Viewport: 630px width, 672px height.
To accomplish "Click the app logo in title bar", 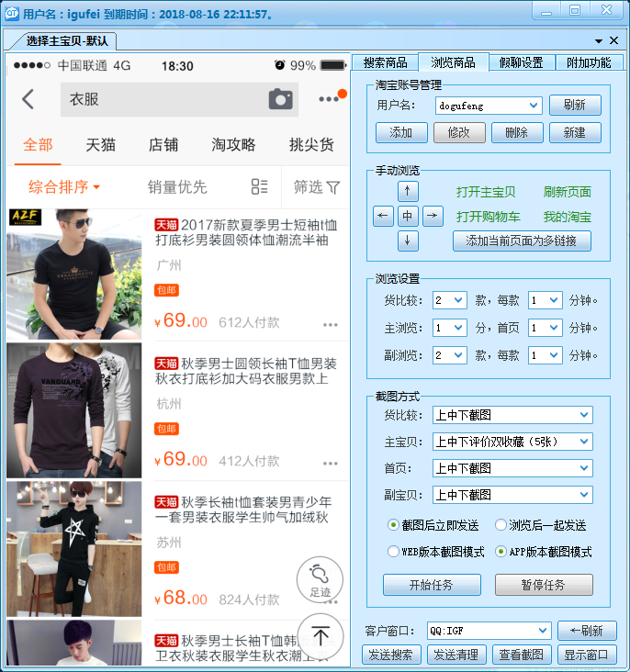I will [x=12, y=14].
